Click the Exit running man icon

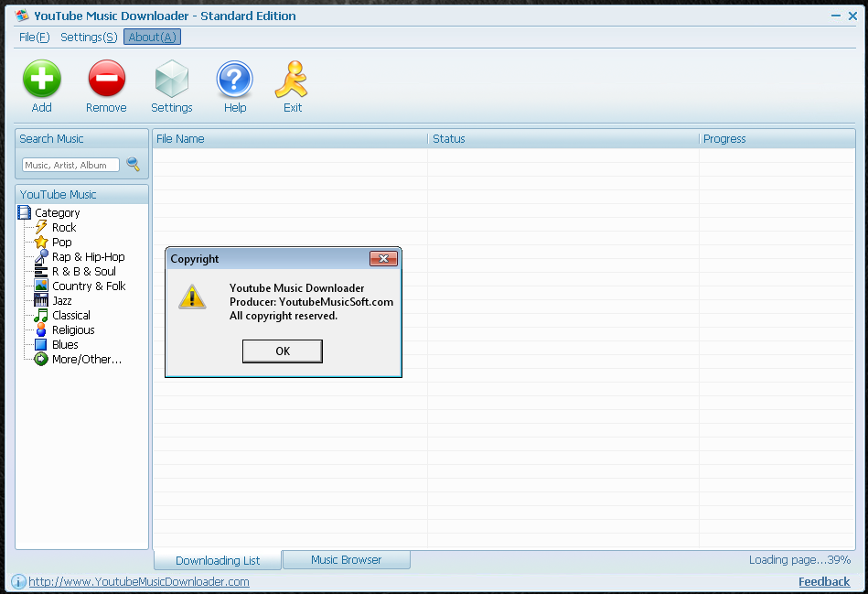point(291,80)
